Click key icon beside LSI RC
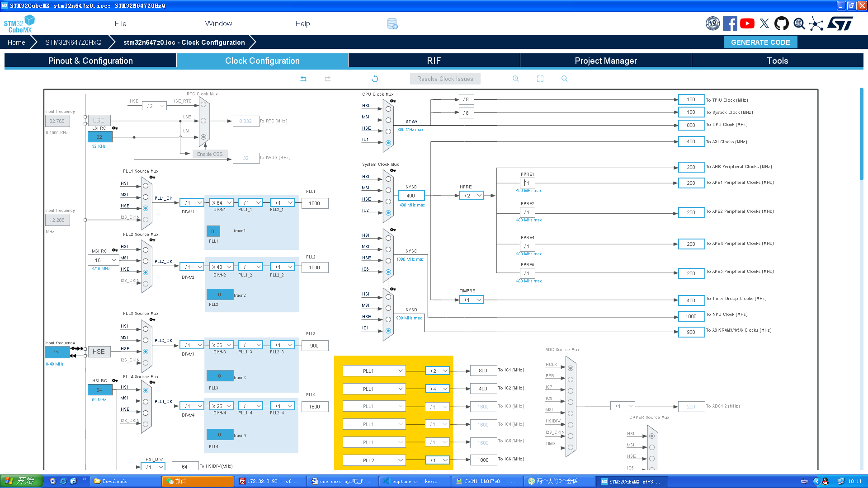Screen dimensions: 868x488 115,128
